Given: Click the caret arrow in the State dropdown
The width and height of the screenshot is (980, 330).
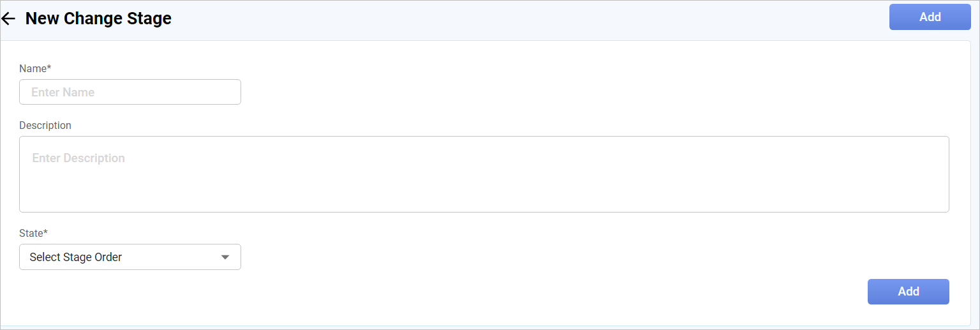Looking at the screenshot, I should [x=225, y=257].
